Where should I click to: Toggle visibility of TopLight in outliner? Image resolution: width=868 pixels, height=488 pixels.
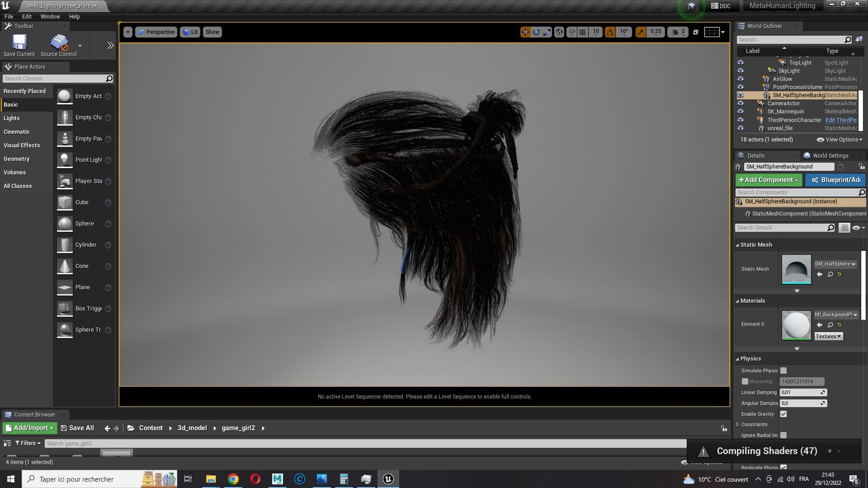click(740, 63)
